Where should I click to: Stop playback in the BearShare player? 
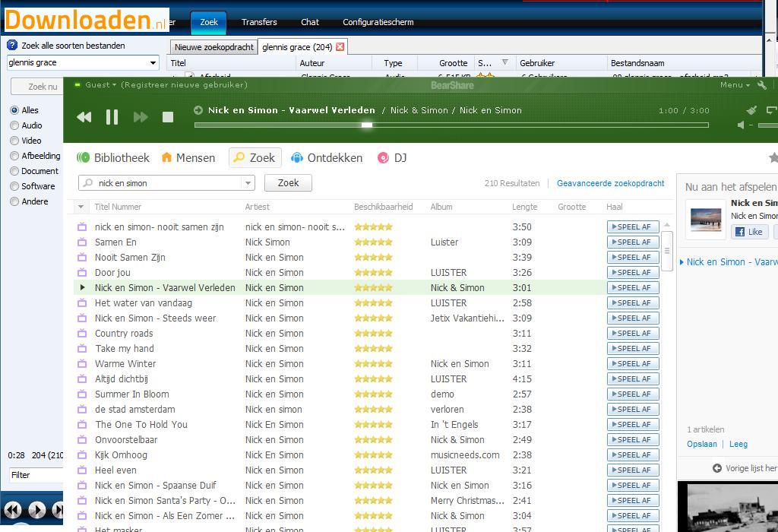click(168, 117)
